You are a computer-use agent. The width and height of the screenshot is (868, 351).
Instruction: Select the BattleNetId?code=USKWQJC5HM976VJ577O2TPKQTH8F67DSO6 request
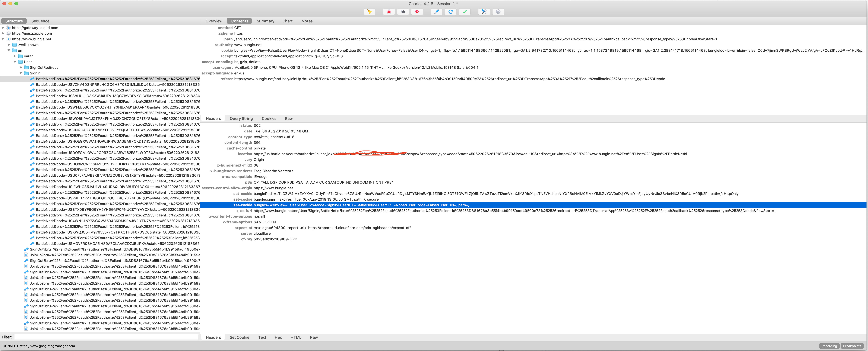pyautogui.click(x=100, y=232)
